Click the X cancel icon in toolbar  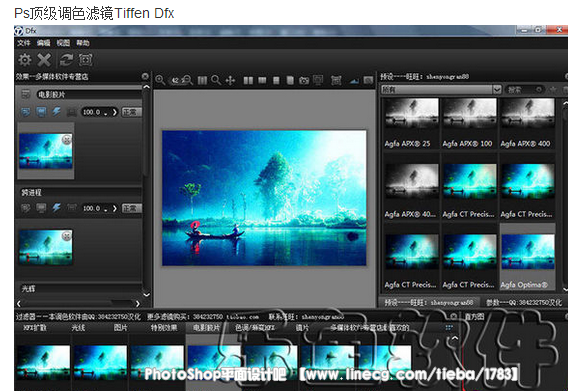(44, 60)
